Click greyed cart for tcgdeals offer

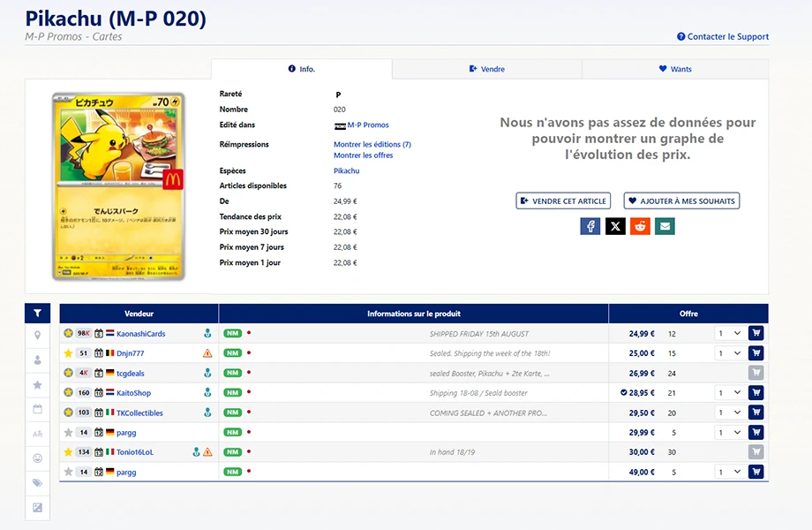(756, 373)
